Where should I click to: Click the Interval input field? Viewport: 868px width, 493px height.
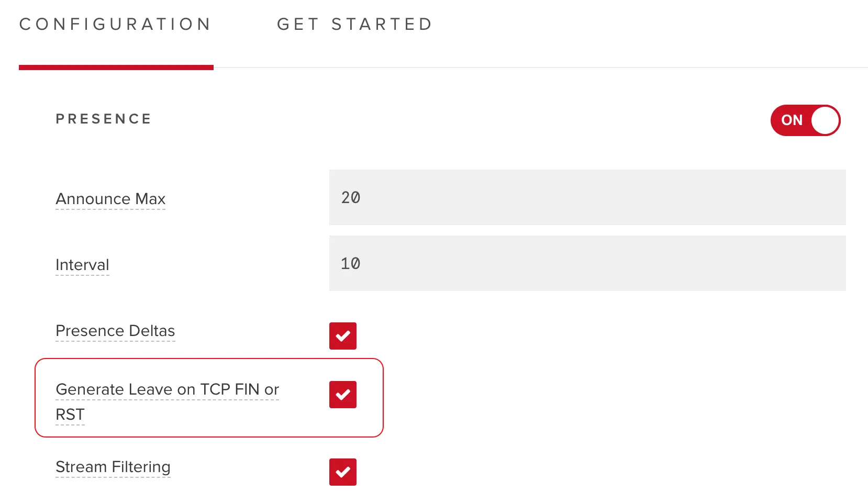(x=587, y=263)
